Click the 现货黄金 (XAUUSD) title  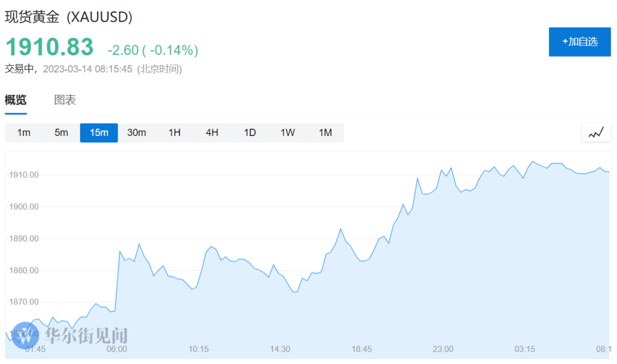[69, 17]
